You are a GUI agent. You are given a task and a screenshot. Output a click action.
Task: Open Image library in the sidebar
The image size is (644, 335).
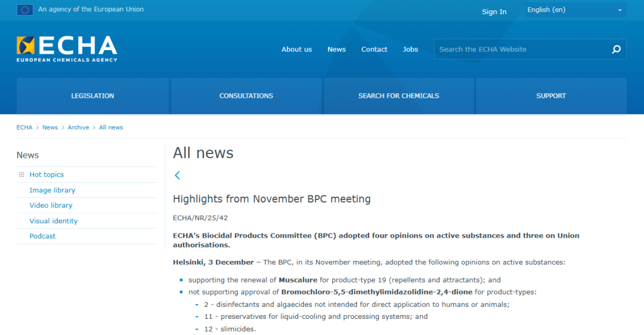point(52,190)
